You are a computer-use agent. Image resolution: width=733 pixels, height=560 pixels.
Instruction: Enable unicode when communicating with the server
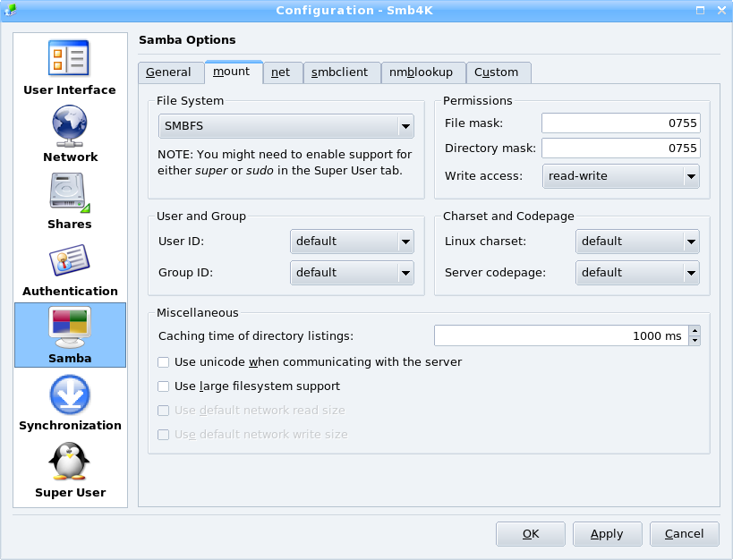(163, 362)
